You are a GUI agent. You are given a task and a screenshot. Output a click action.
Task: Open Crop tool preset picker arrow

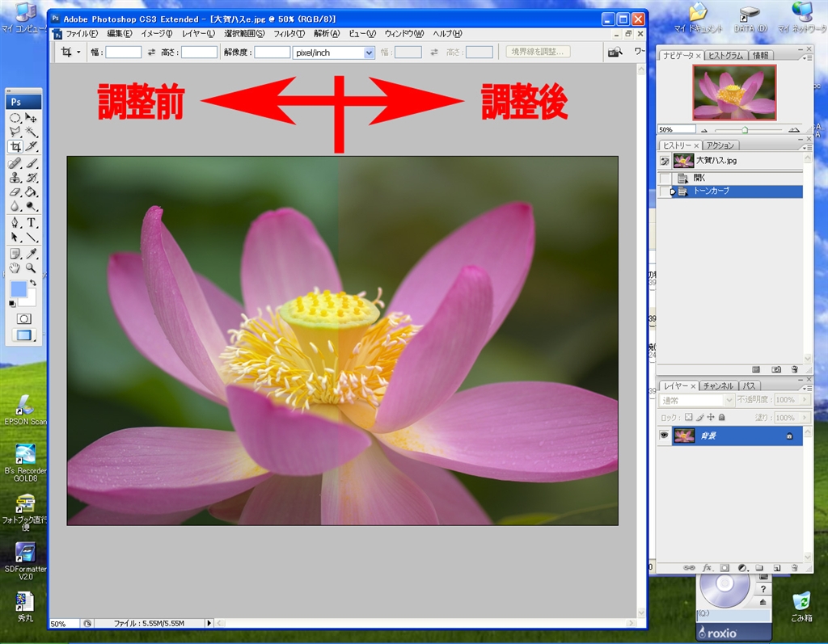[x=78, y=52]
